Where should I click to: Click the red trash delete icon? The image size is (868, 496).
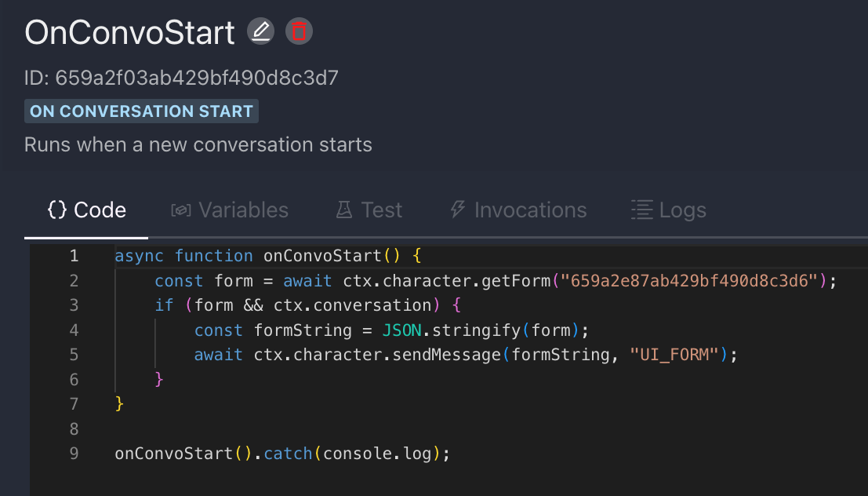pos(299,31)
